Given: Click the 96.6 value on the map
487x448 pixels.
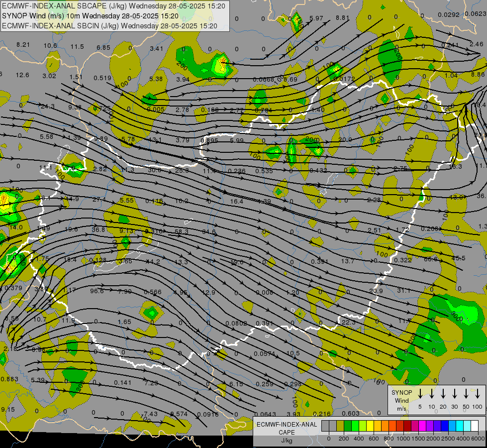Looking at the screenshot, I should (97, 291).
